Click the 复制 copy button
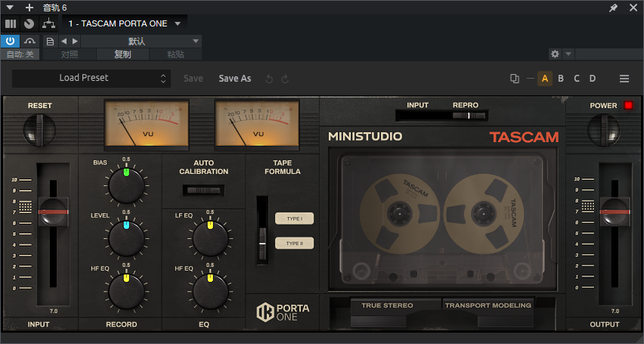The image size is (644, 344). click(x=122, y=54)
